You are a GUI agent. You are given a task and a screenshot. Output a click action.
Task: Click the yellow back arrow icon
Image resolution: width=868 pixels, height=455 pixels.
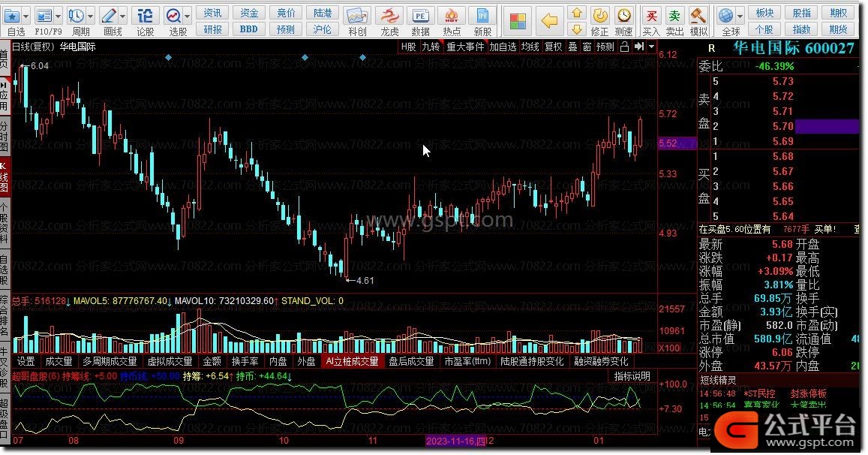click(x=550, y=21)
